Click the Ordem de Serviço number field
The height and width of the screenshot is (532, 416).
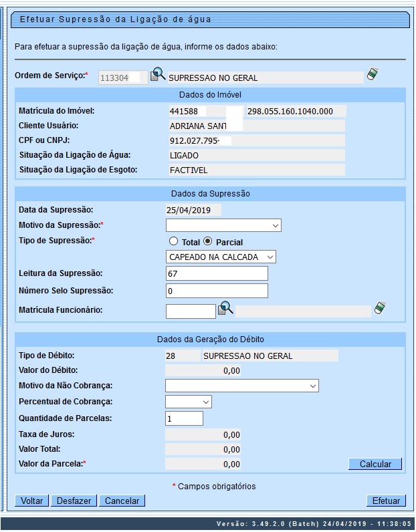point(123,78)
